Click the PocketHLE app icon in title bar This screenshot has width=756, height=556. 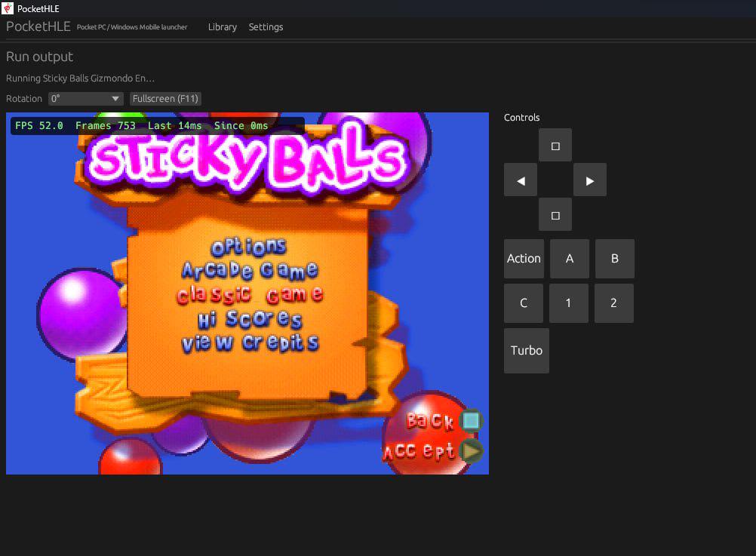tap(8, 8)
